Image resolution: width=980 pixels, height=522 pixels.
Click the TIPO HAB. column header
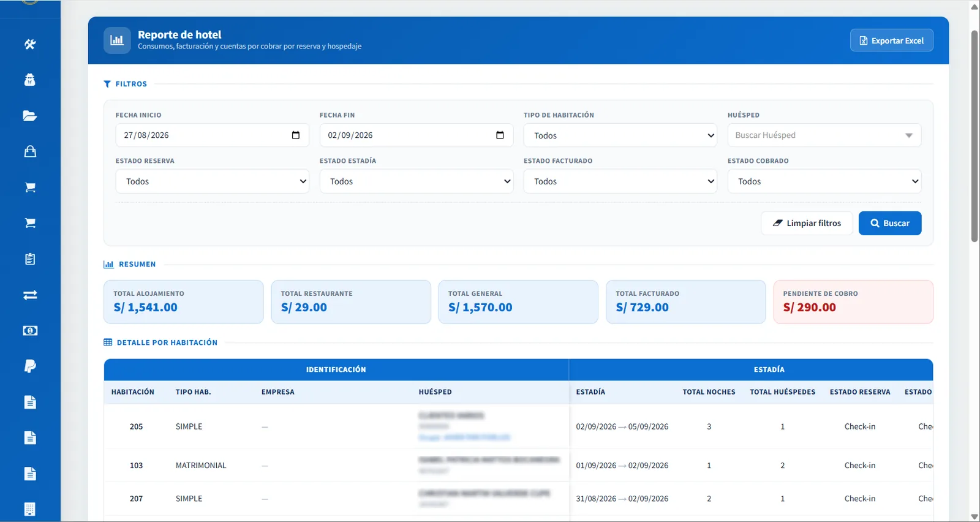point(193,392)
